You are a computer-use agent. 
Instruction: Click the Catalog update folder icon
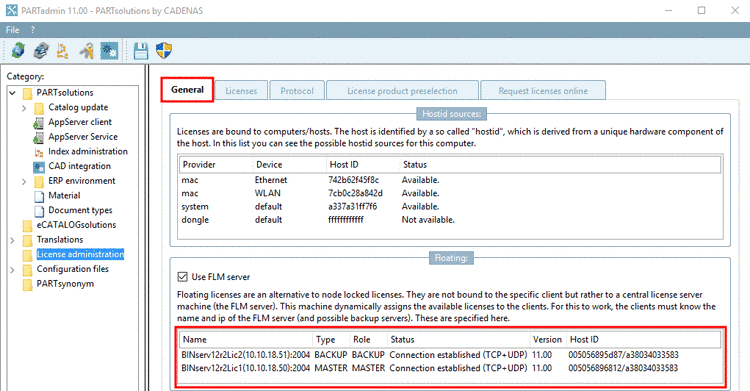tap(39, 108)
